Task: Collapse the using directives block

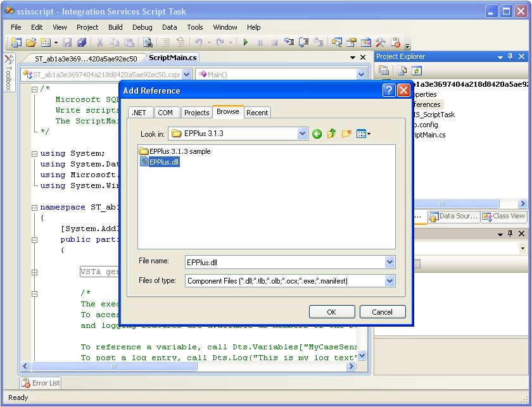Action: click(35, 153)
